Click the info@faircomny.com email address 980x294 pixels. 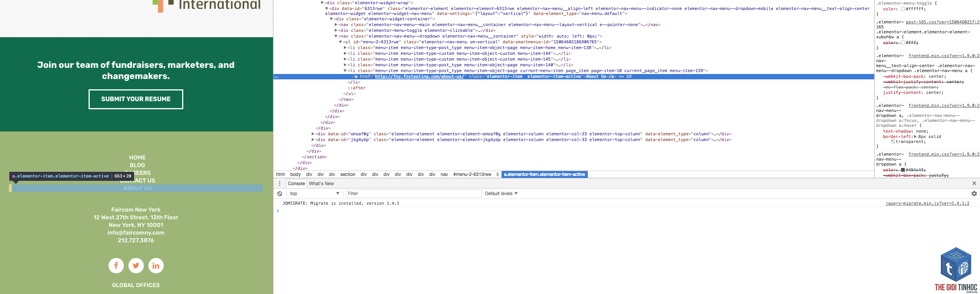click(x=136, y=233)
